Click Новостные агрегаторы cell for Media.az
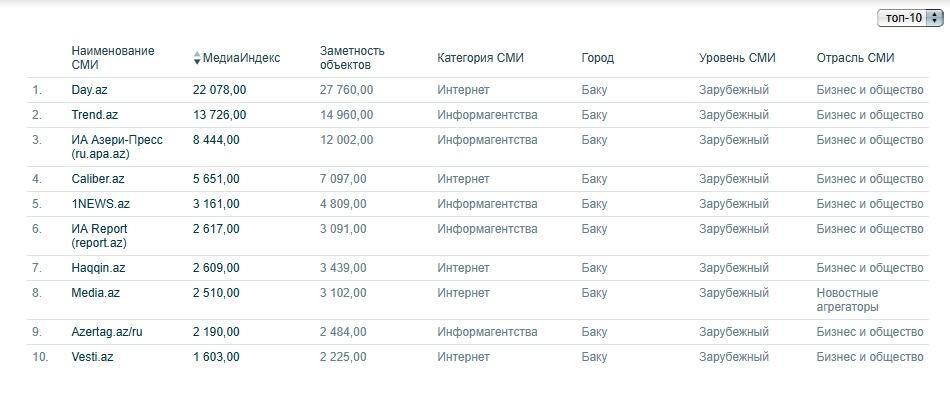Viewport: 950px width, 412px height. pyautogui.click(x=847, y=300)
